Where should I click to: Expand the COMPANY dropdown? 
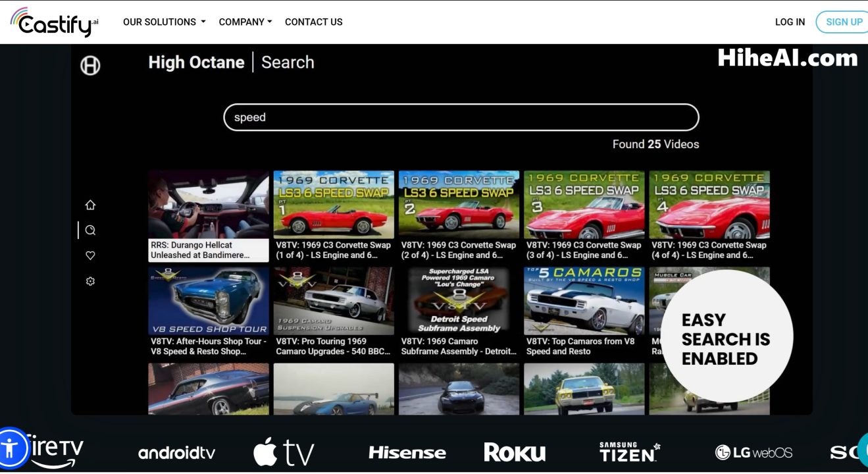[245, 22]
